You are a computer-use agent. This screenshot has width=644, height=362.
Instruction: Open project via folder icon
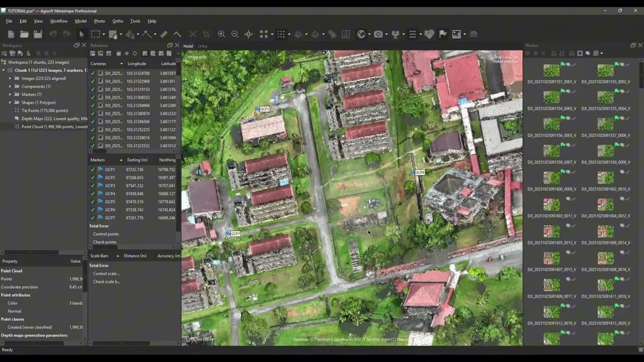(24, 34)
